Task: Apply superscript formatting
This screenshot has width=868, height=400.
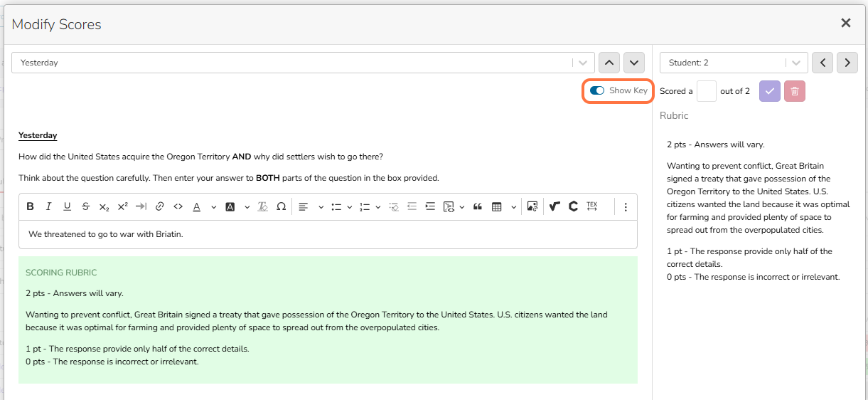Action: 122,206
